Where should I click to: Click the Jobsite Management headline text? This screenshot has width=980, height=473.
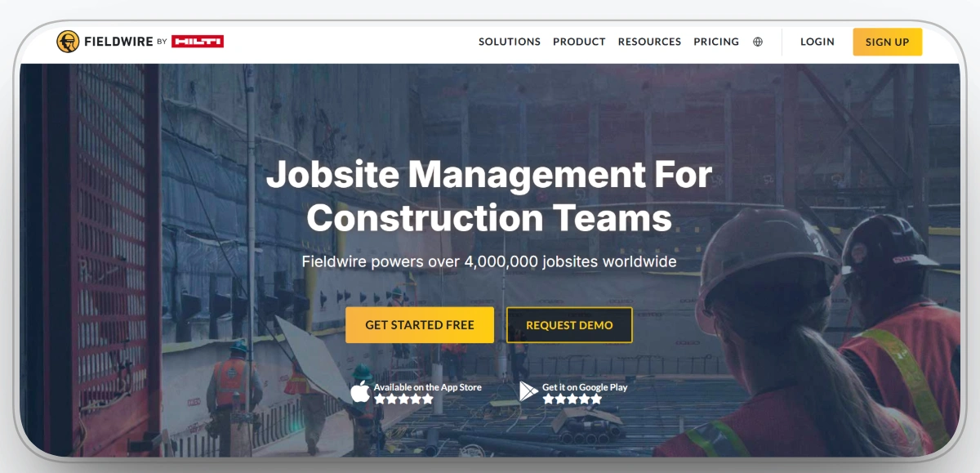(489, 196)
